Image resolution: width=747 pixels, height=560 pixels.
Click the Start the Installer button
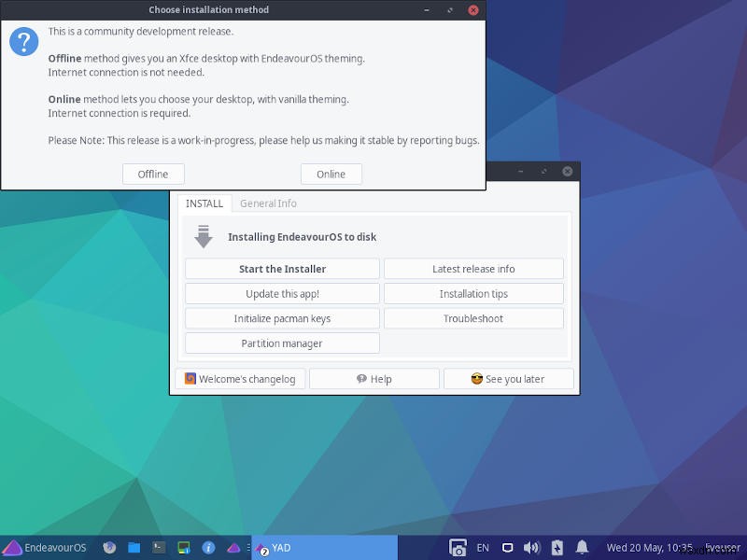[x=282, y=268]
